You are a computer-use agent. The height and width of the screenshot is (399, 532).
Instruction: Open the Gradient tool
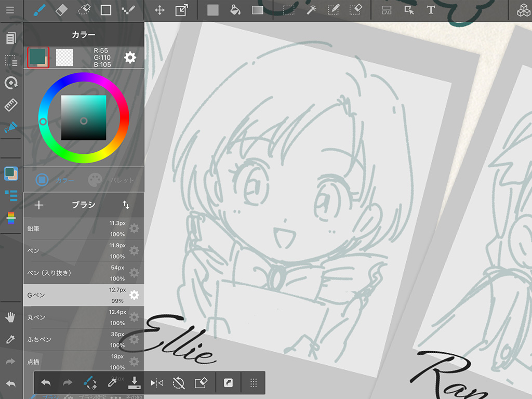click(x=258, y=10)
